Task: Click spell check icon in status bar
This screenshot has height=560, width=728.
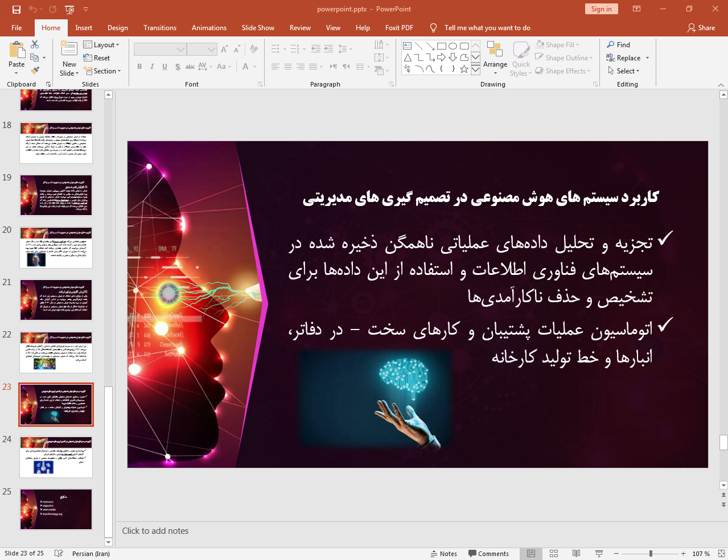Action: click(x=59, y=554)
